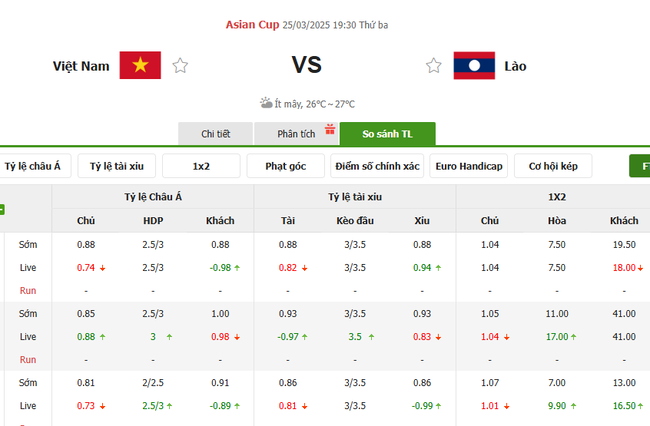The height and width of the screenshot is (426, 650).
Task: Choose the 1x2 odds filter
Action: click(x=201, y=166)
